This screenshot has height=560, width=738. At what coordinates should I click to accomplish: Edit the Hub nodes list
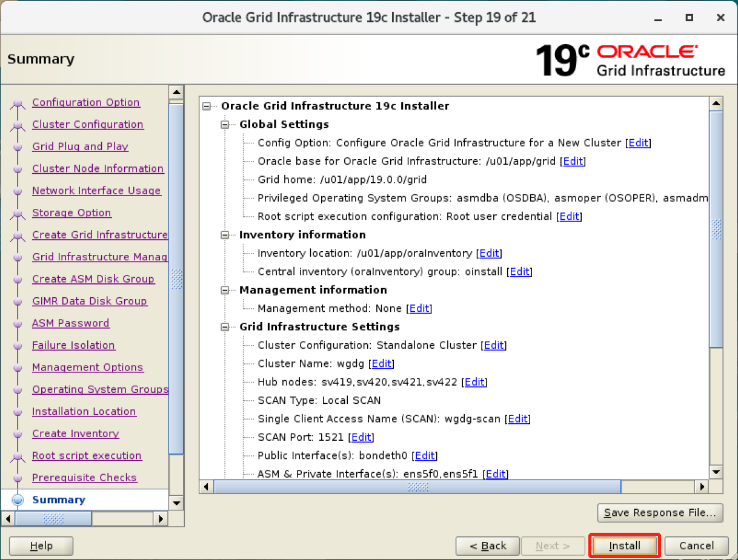[x=474, y=382]
